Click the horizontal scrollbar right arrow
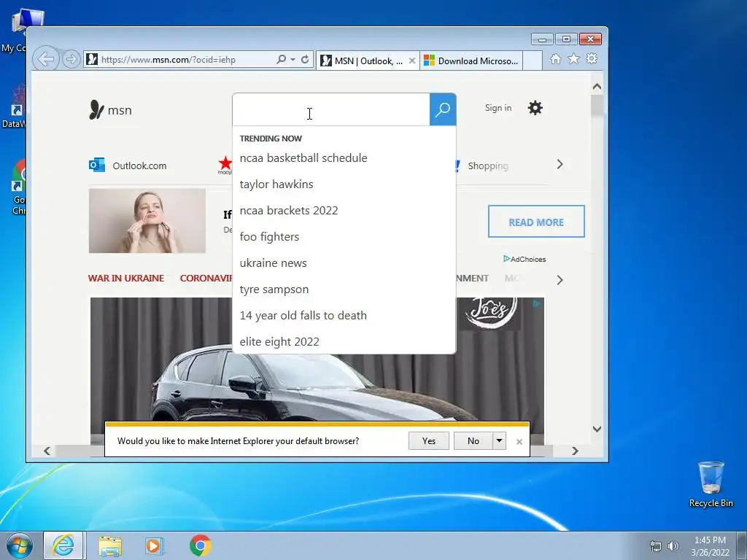The height and width of the screenshot is (560, 747). (575, 451)
